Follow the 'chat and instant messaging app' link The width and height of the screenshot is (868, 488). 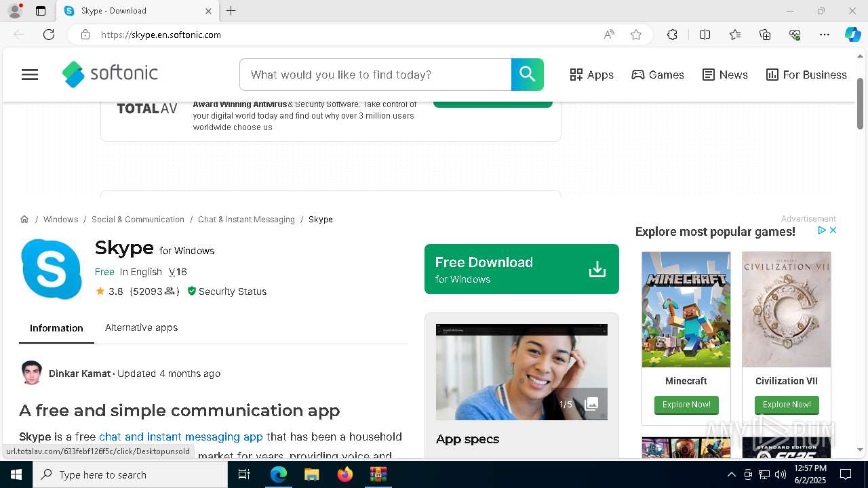click(180, 436)
